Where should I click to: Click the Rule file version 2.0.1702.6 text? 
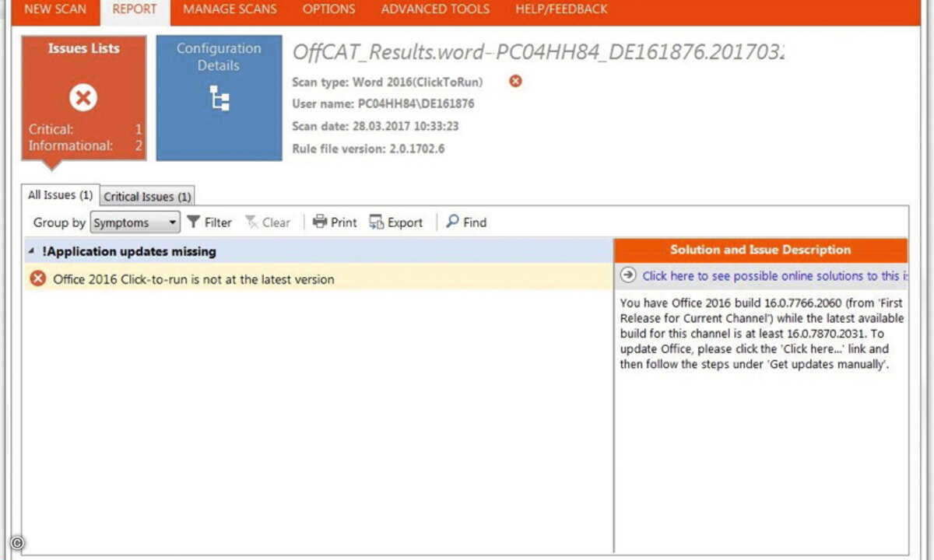pyautogui.click(x=368, y=149)
